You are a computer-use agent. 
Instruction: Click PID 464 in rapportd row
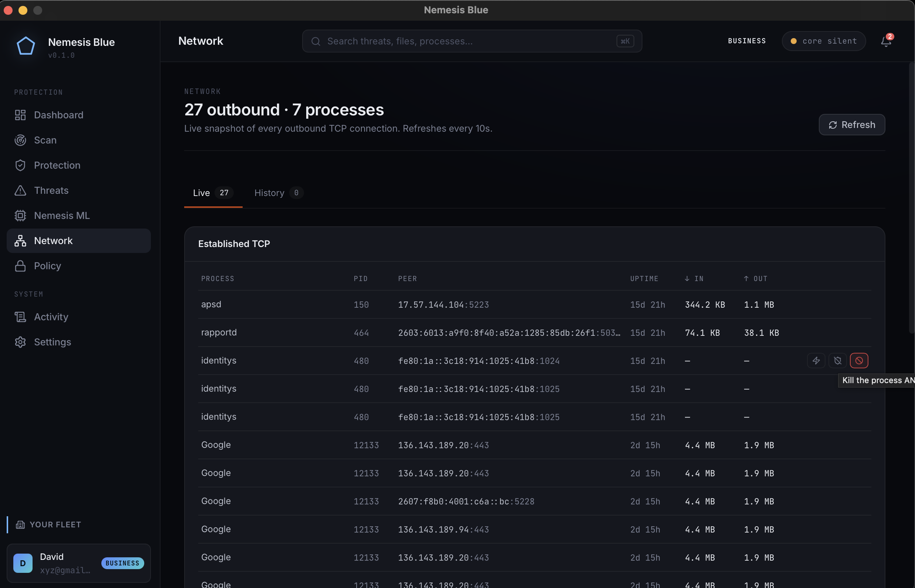[361, 333]
